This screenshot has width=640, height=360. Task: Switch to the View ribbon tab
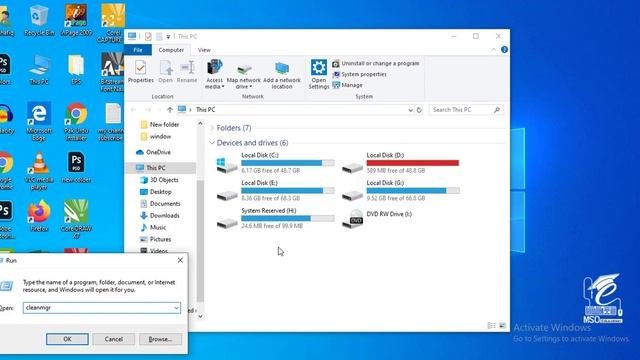pyautogui.click(x=204, y=50)
